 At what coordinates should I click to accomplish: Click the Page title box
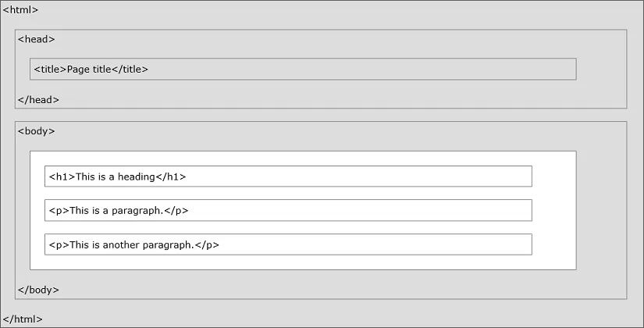303,69
